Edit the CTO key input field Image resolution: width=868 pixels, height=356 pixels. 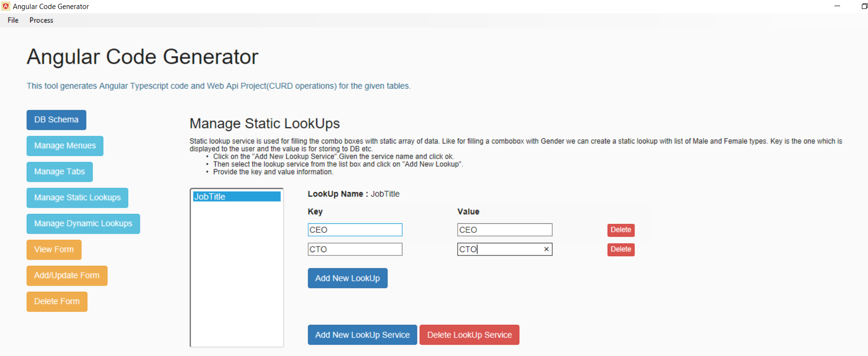click(x=355, y=249)
